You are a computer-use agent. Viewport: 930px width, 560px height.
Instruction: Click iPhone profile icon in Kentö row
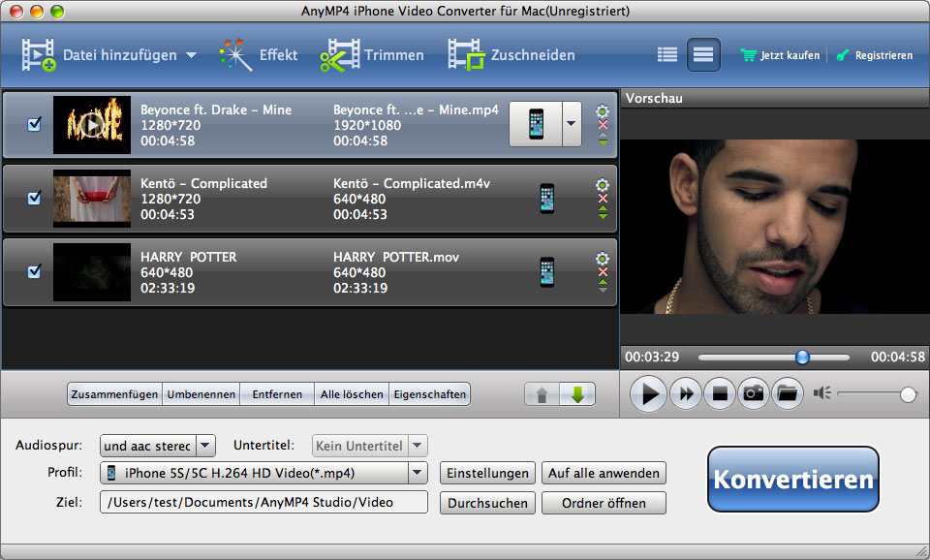[546, 199]
